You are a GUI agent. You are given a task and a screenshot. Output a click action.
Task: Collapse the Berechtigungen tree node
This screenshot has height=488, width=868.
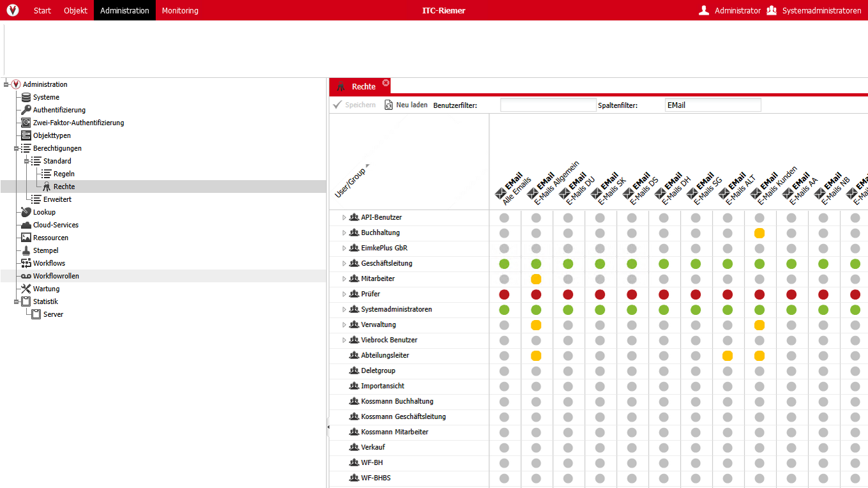coord(17,148)
